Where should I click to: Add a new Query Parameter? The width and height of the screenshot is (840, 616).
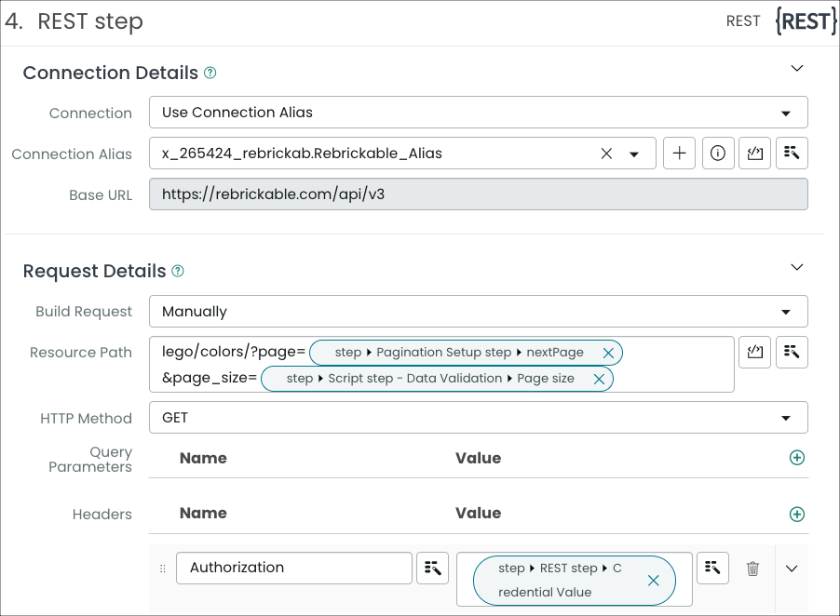point(796,458)
